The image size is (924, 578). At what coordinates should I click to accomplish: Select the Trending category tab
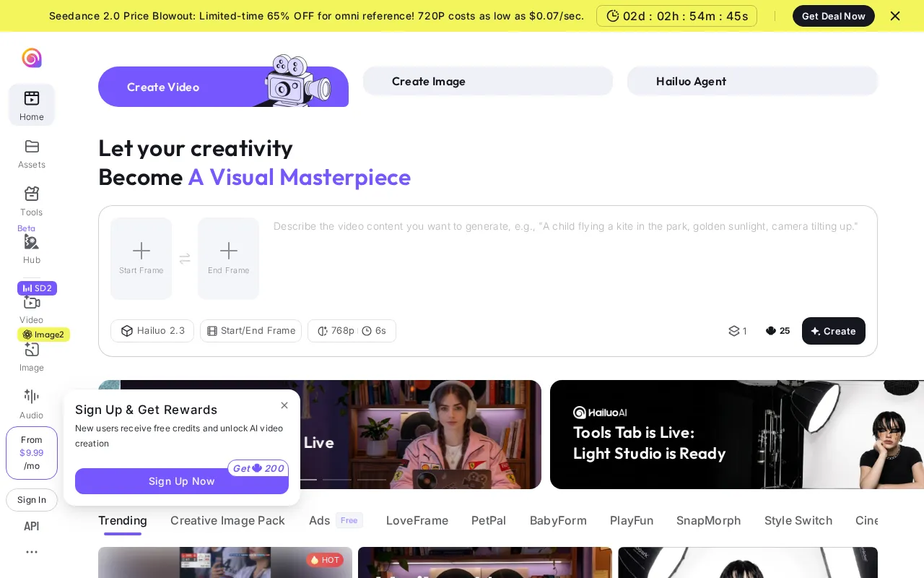click(123, 520)
